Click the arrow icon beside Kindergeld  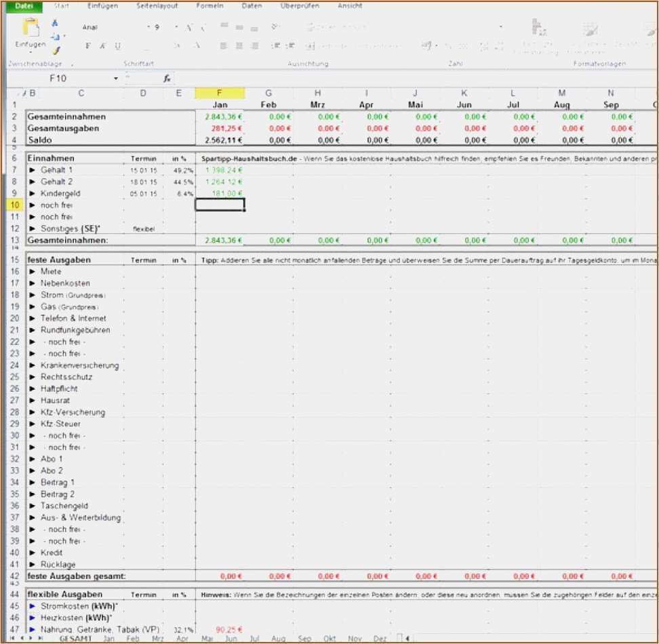pos(32,193)
